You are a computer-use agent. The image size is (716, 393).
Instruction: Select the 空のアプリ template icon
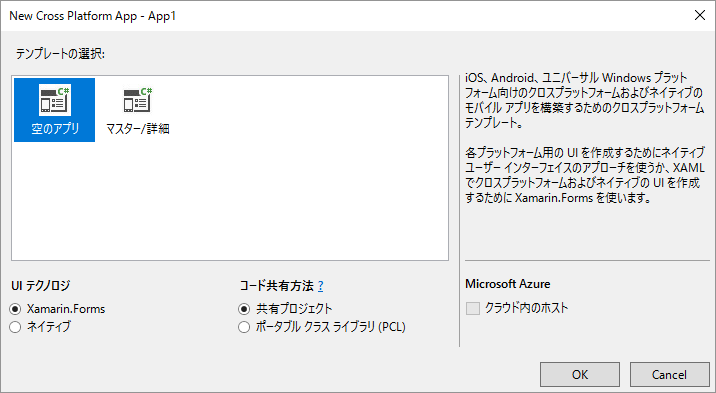(55, 100)
